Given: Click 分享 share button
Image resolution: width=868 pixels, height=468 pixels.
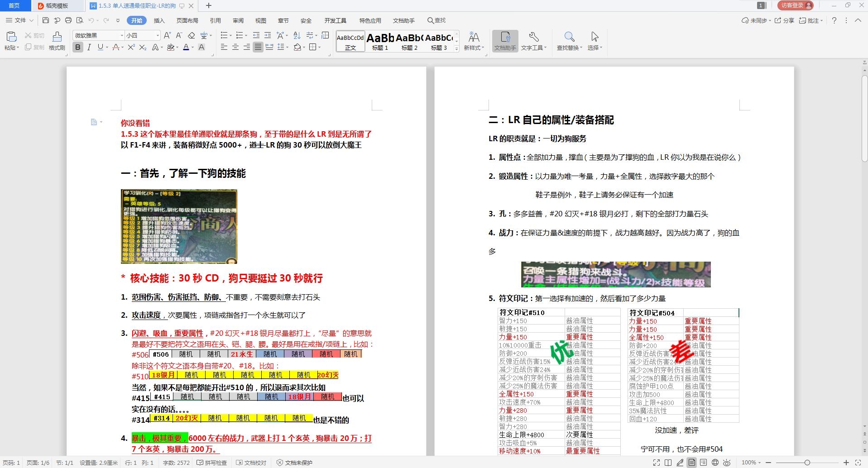Looking at the screenshot, I should [785, 20].
